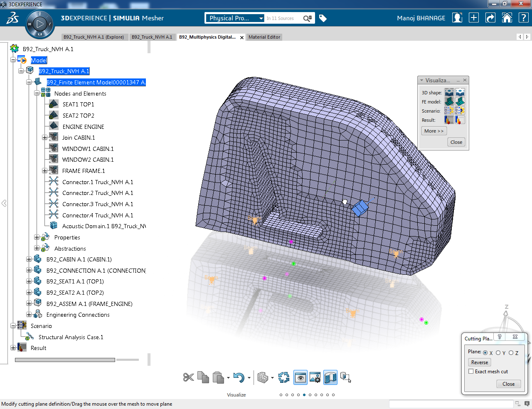Select the B92_Multiphysics Digital... tab
The width and height of the screenshot is (532, 409).
[x=207, y=37]
